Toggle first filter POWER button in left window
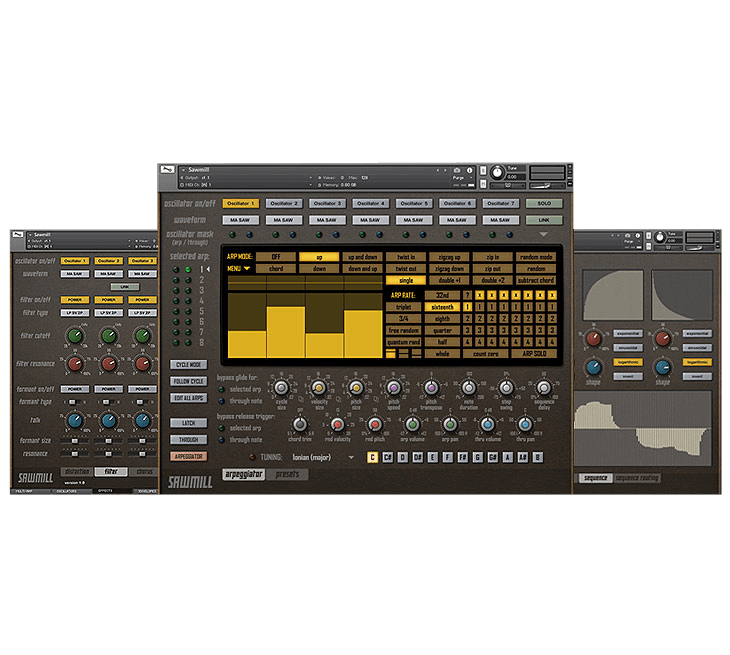 (x=74, y=300)
